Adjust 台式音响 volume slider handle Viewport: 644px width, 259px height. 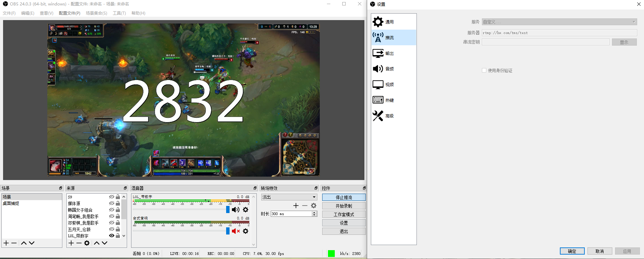pyautogui.click(x=228, y=231)
